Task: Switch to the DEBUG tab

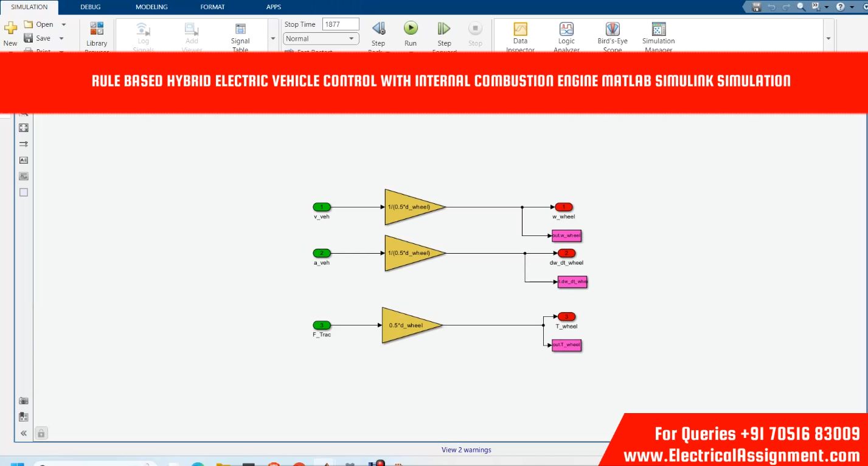Action: coord(91,7)
